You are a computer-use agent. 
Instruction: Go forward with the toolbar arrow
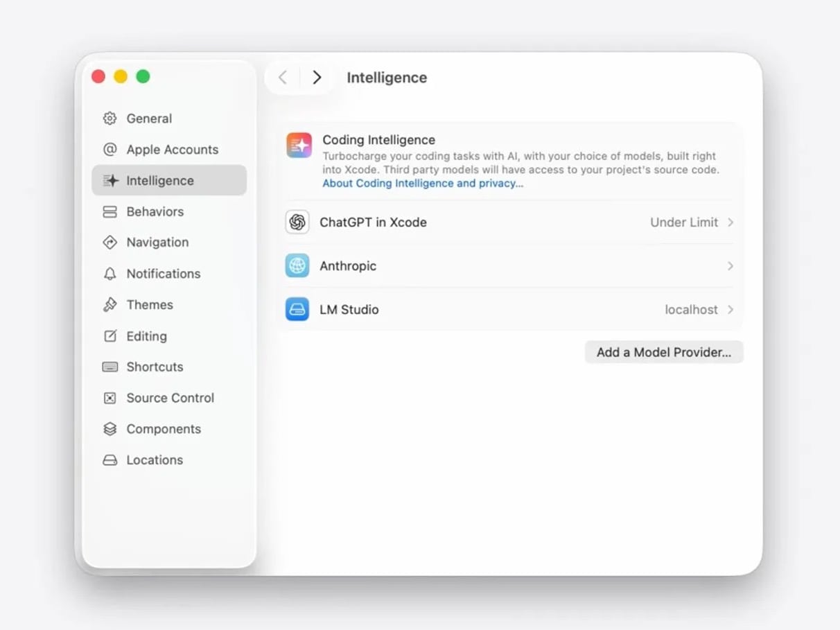(x=317, y=78)
